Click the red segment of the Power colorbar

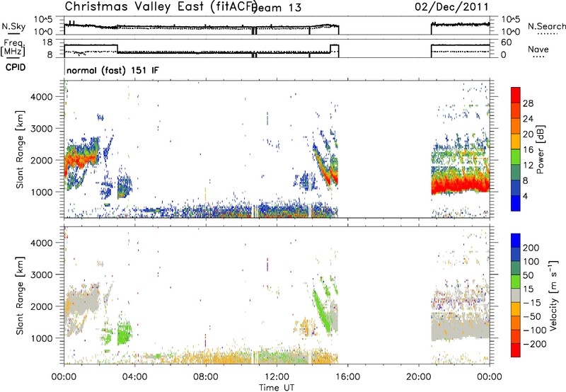(516, 95)
